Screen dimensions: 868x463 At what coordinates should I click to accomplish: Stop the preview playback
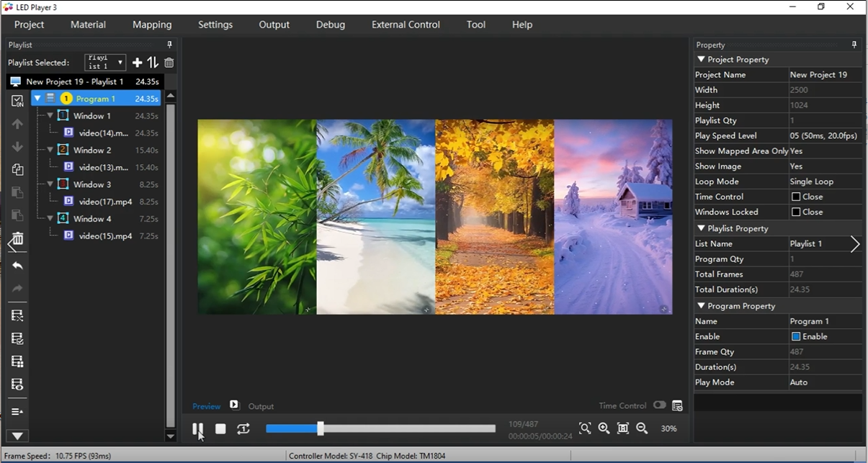220,429
